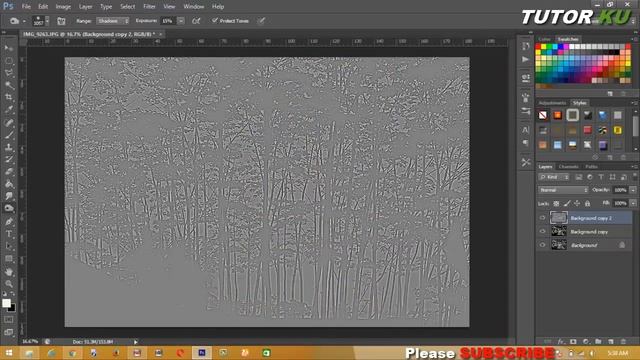
Task: Select the Horizontal Type tool
Action: 9,234
